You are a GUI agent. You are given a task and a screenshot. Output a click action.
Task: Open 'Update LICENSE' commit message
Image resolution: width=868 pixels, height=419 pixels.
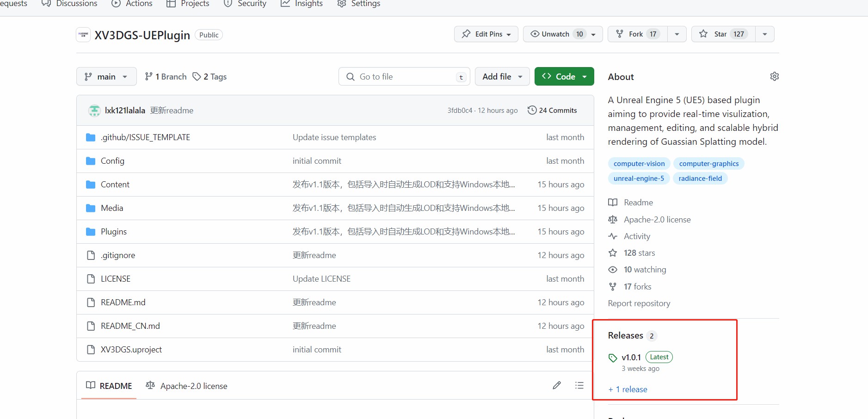(x=321, y=279)
